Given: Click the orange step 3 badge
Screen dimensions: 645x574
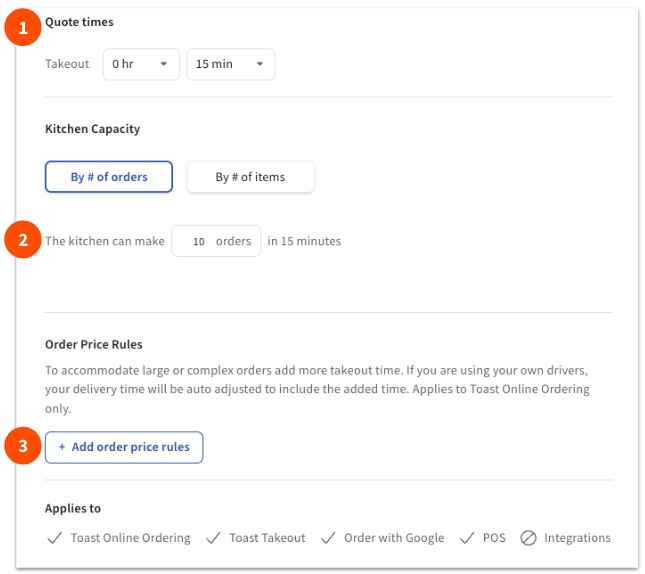Looking at the screenshot, I should point(22,447).
